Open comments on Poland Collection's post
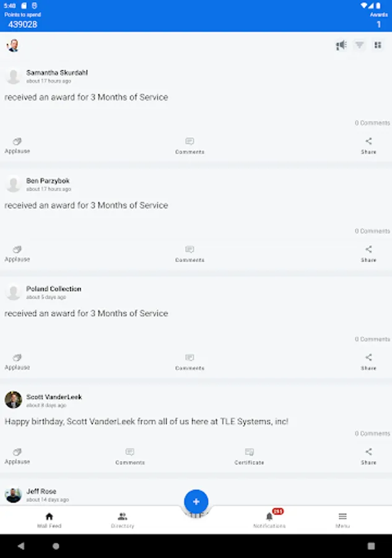 pos(189,361)
